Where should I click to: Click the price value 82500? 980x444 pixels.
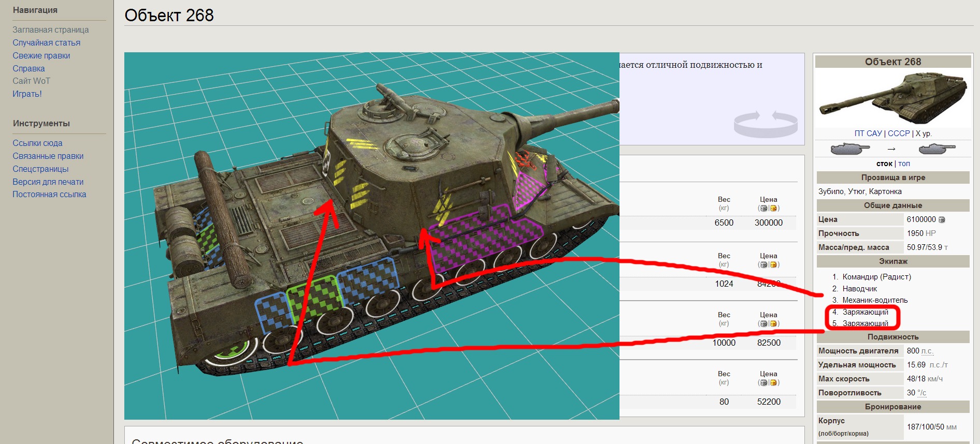pos(769,343)
